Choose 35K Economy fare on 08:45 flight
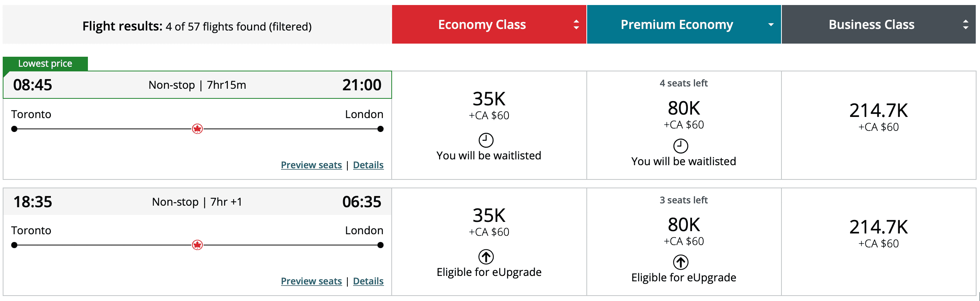This screenshot has height=301, width=980. tap(489, 100)
